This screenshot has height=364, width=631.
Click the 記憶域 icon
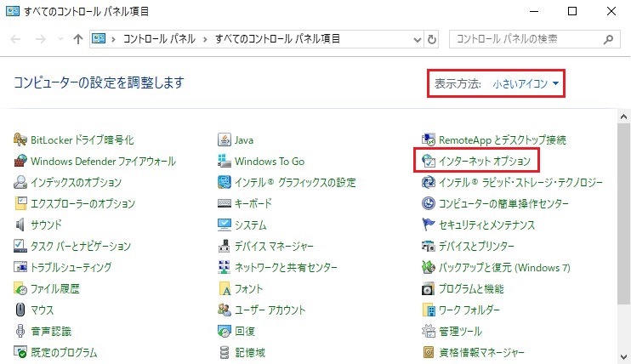(x=225, y=352)
